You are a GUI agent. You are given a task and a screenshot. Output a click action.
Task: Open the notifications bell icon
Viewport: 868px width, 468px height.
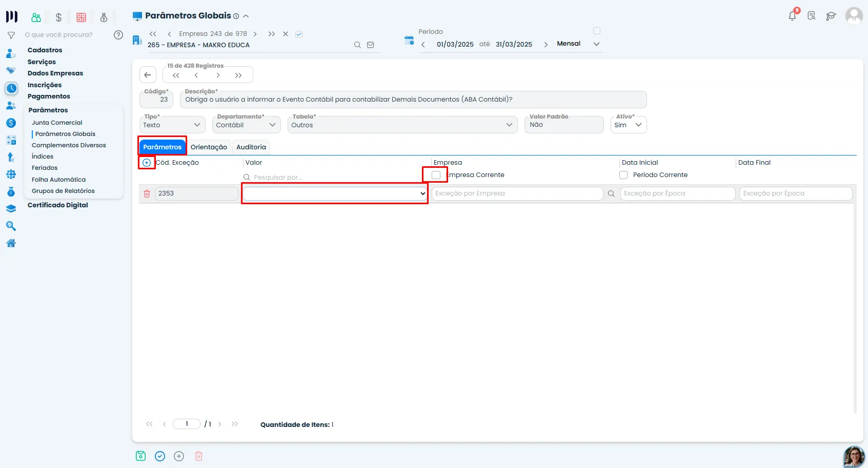point(792,15)
